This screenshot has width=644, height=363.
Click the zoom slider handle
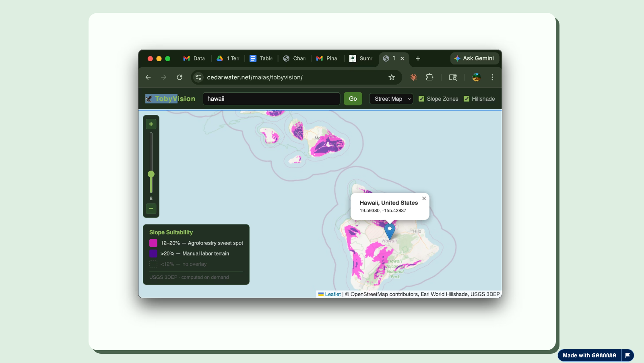tap(151, 174)
